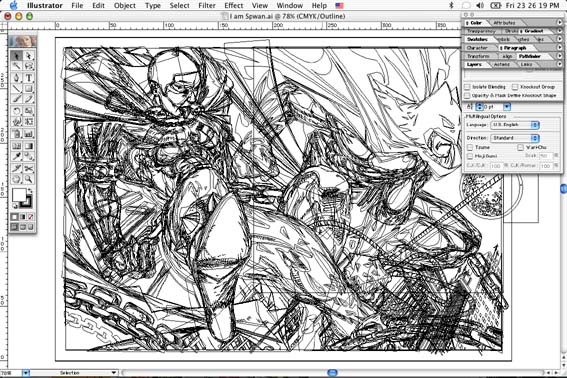Open the zoom level popup in status bar
This screenshot has height=378, width=567.
(x=26, y=373)
